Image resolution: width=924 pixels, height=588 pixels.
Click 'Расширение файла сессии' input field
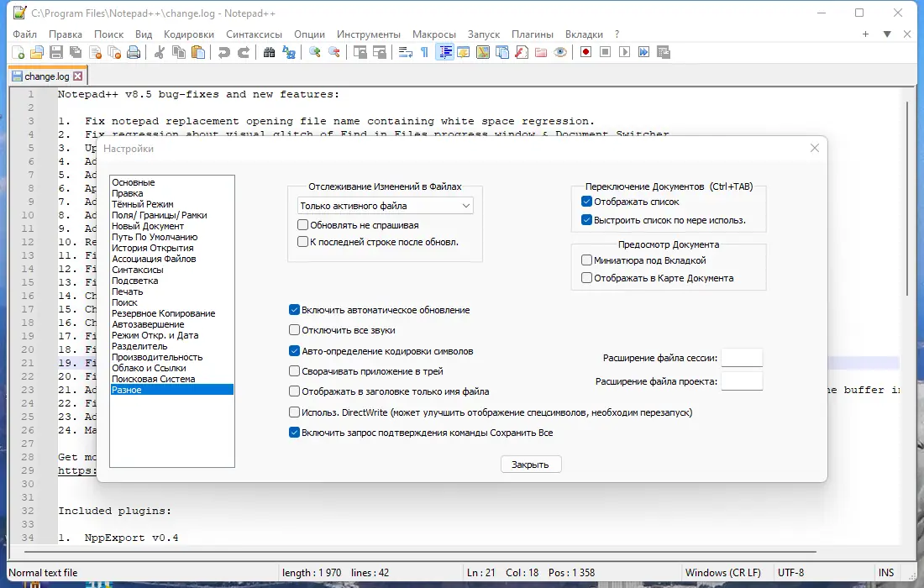(x=742, y=358)
